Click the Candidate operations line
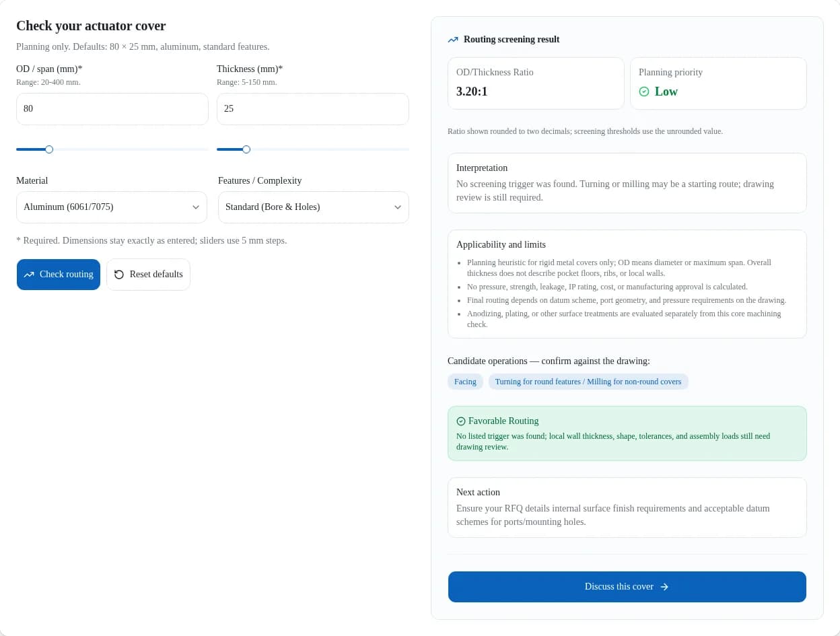Viewport: 840px width, 636px height. (549, 361)
